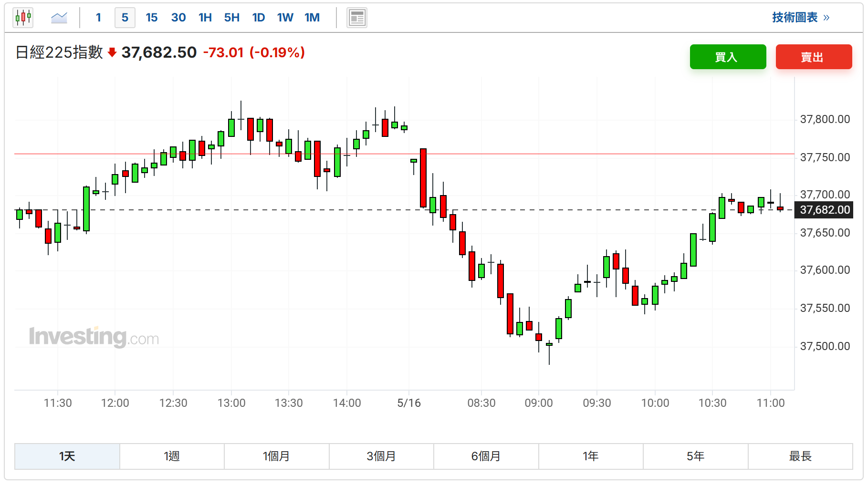The height and width of the screenshot is (486, 868).
Task: Click the 09:00 time axis label
Action: point(539,403)
